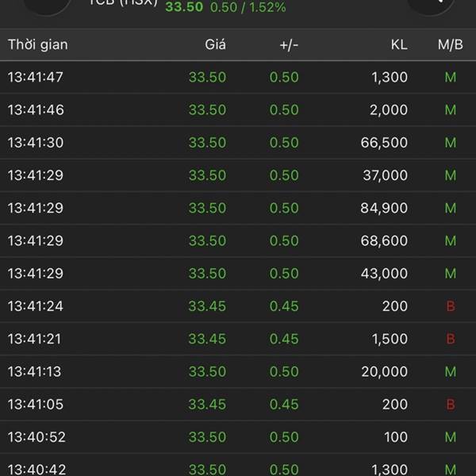Sort by the Thời gian column header
Screen dimensions: 476x476
pos(38,44)
